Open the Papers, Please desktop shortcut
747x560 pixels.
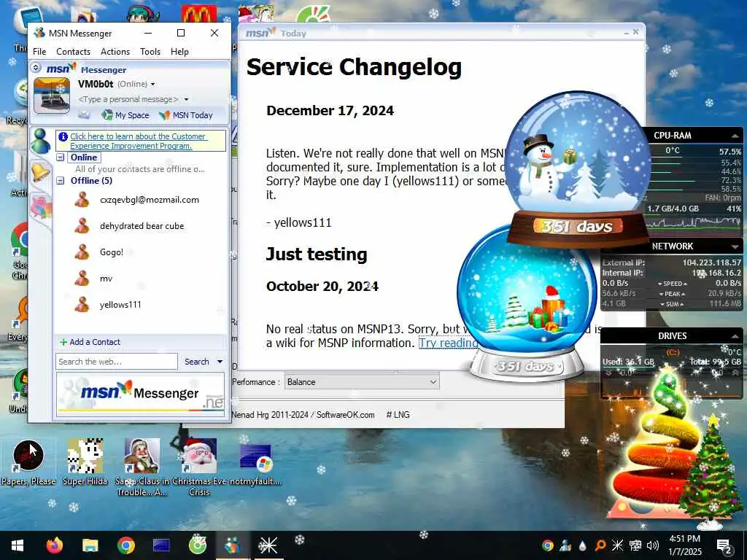[x=28, y=463]
